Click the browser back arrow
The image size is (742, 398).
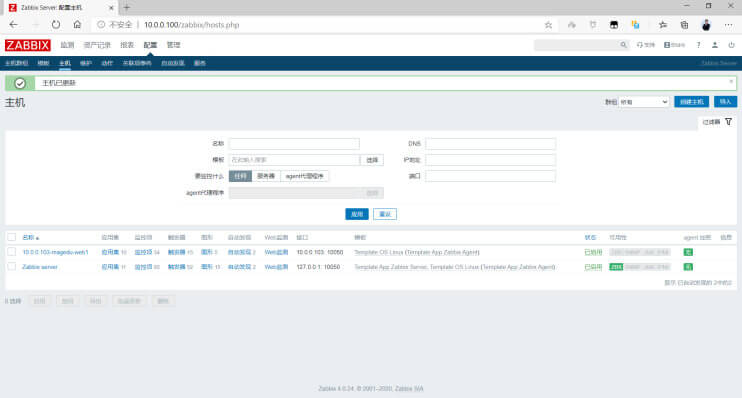click(x=13, y=25)
